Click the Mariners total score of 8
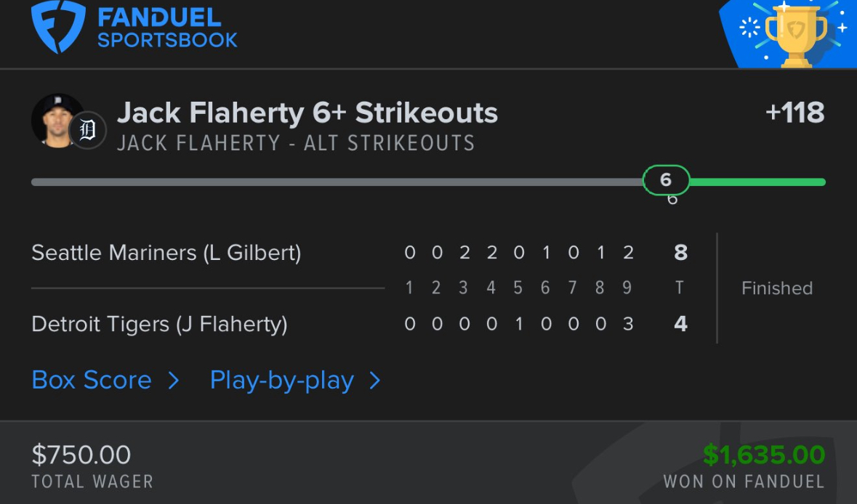The height and width of the screenshot is (504, 857). pyautogui.click(x=680, y=253)
